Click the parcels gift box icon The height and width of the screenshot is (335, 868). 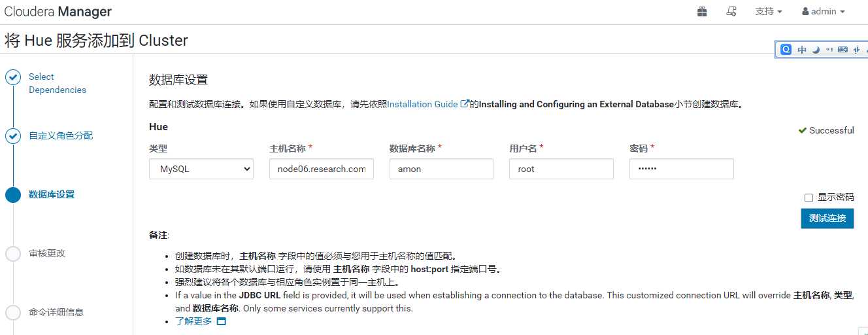(x=702, y=12)
